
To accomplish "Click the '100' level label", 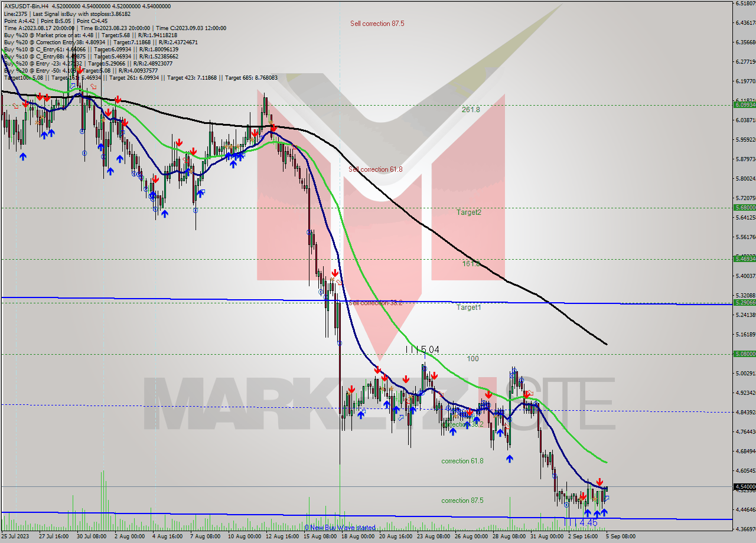I will point(473,359).
